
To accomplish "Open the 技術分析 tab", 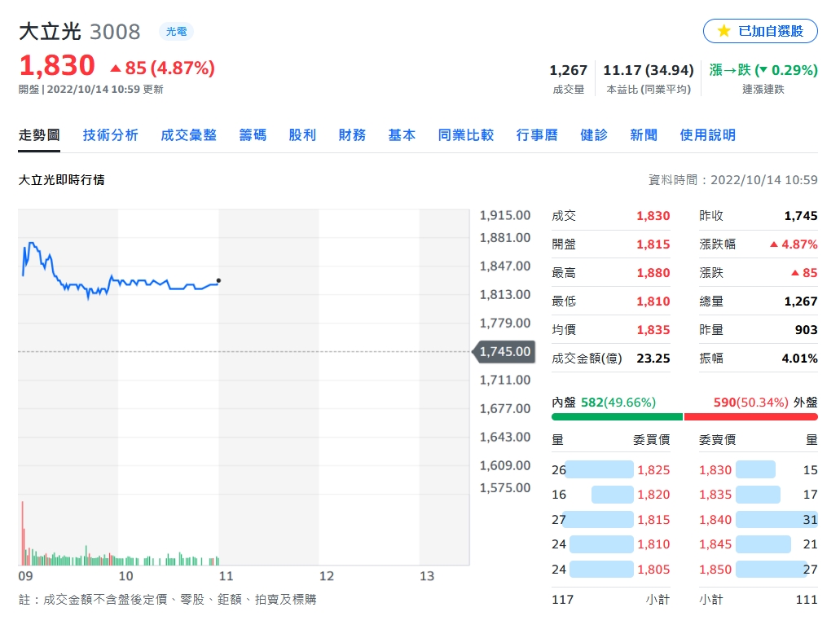I will (110, 135).
